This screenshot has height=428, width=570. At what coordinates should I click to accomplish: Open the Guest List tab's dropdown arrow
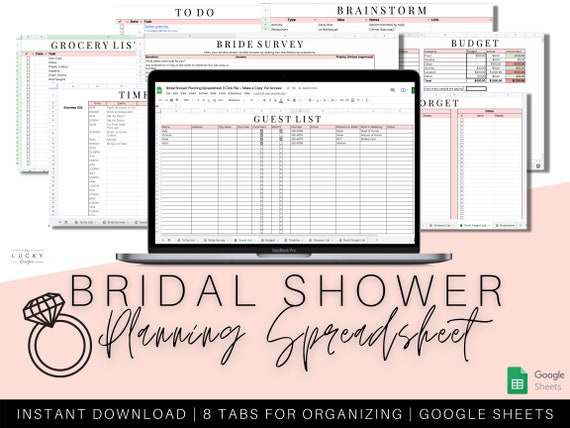pos(255,240)
